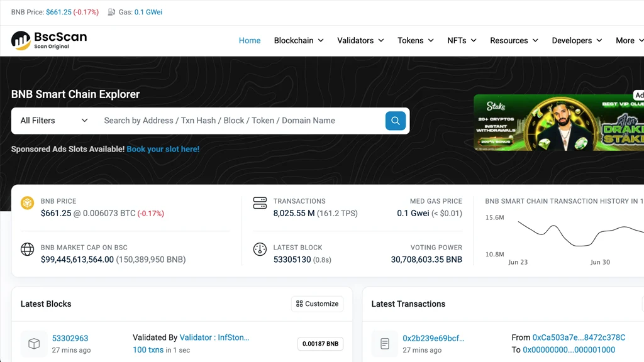This screenshot has height=362, width=644.
Task: Expand the Blockchain menu
Action: point(299,40)
